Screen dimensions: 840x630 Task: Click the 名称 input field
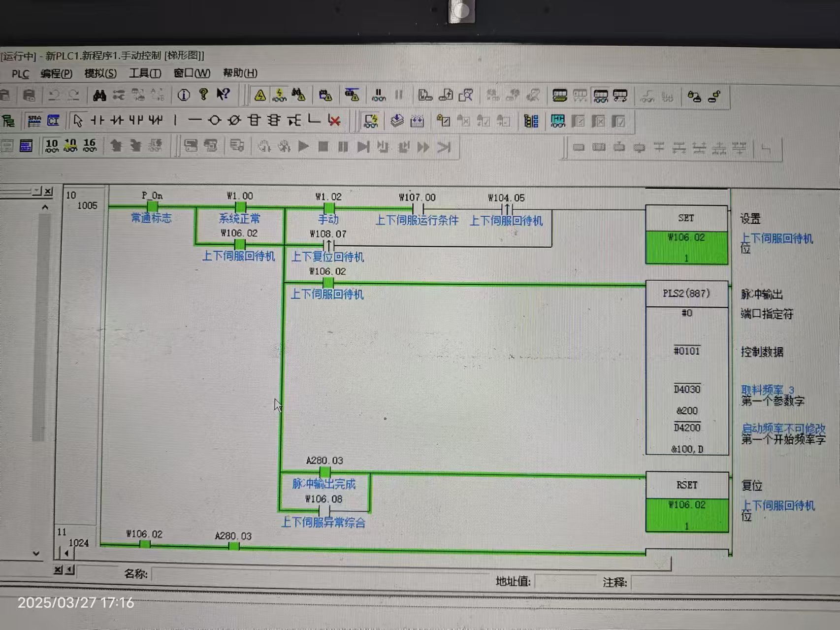[320, 574]
